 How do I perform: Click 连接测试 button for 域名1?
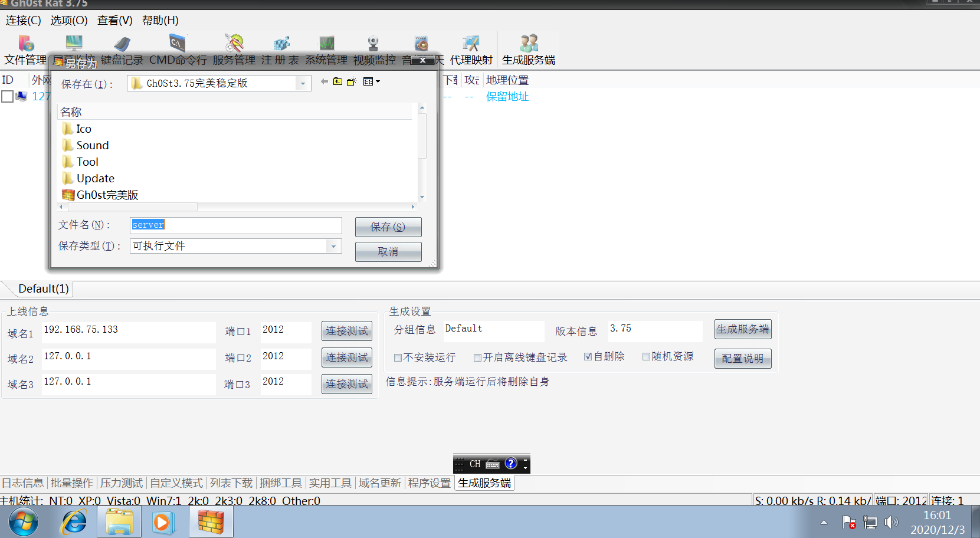click(347, 331)
